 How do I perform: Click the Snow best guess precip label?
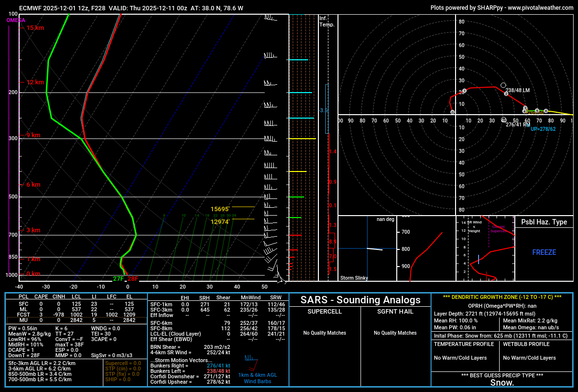coord(502,382)
